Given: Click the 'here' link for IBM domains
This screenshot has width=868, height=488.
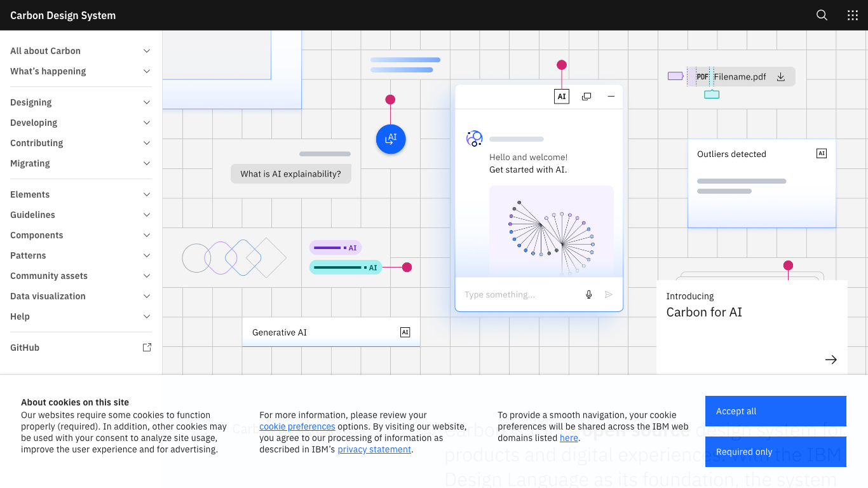Looking at the screenshot, I should (x=569, y=438).
